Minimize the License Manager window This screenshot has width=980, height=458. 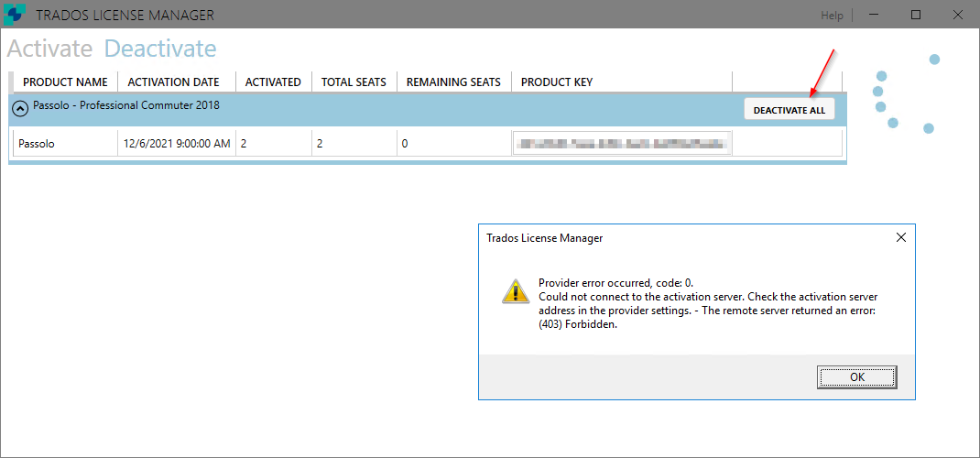pos(874,15)
